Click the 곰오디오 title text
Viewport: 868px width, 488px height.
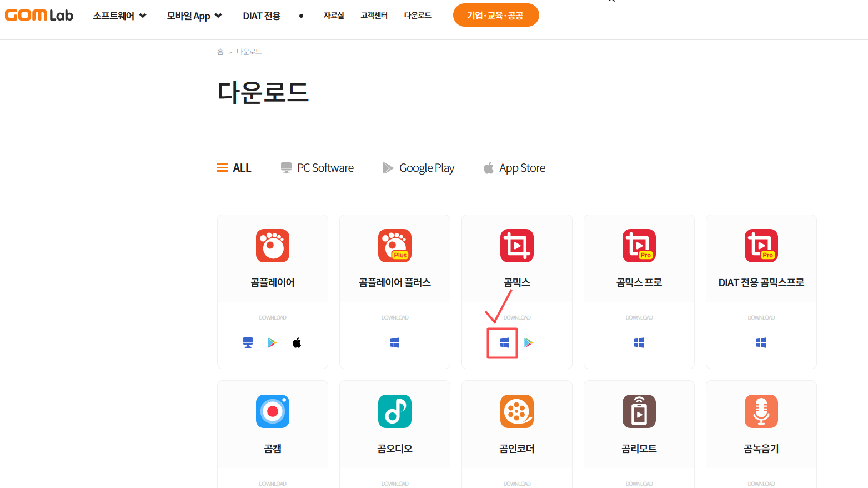[395, 449]
